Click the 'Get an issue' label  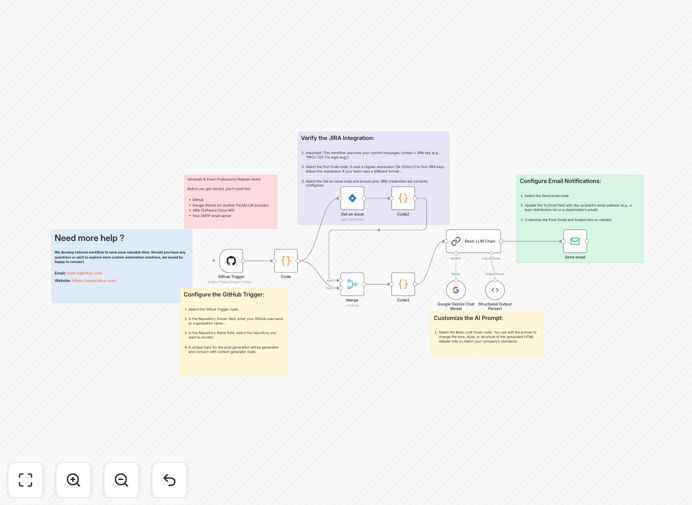[x=352, y=214]
